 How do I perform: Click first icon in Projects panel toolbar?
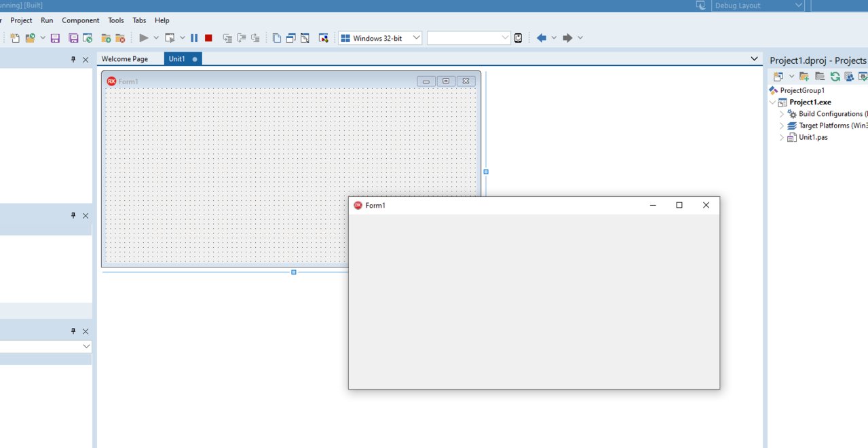(778, 77)
